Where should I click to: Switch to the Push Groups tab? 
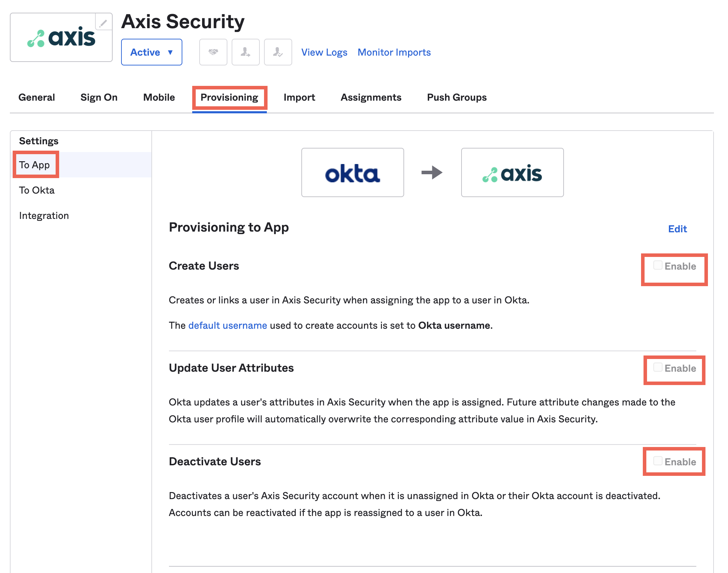click(x=457, y=97)
